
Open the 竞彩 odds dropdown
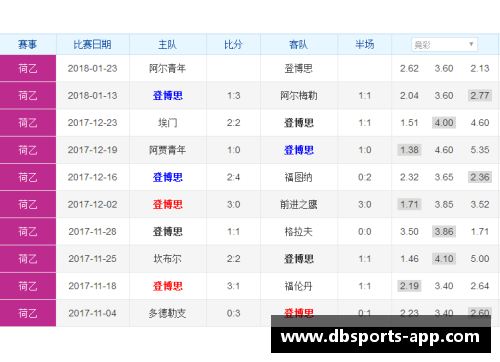[x=444, y=44]
